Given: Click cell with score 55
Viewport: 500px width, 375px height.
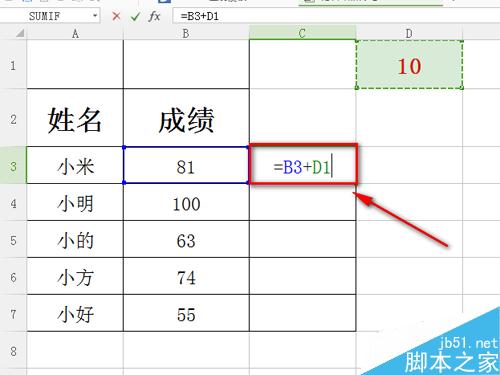Looking at the screenshot, I should [186, 313].
